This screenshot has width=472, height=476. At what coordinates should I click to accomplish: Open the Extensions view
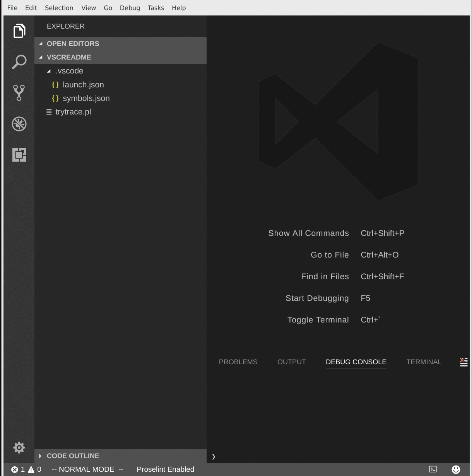coord(19,155)
